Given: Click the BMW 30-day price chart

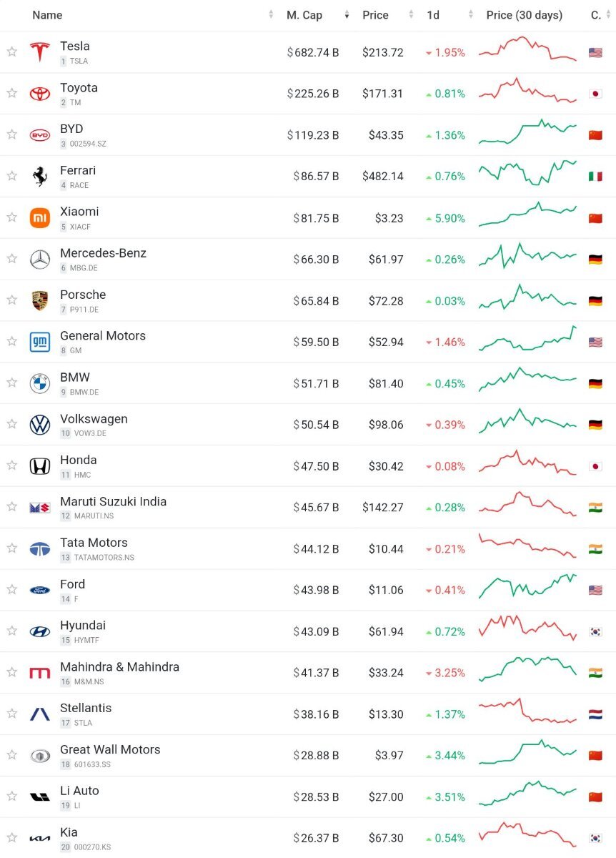Looking at the screenshot, I should pyautogui.click(x=527, y=379).
